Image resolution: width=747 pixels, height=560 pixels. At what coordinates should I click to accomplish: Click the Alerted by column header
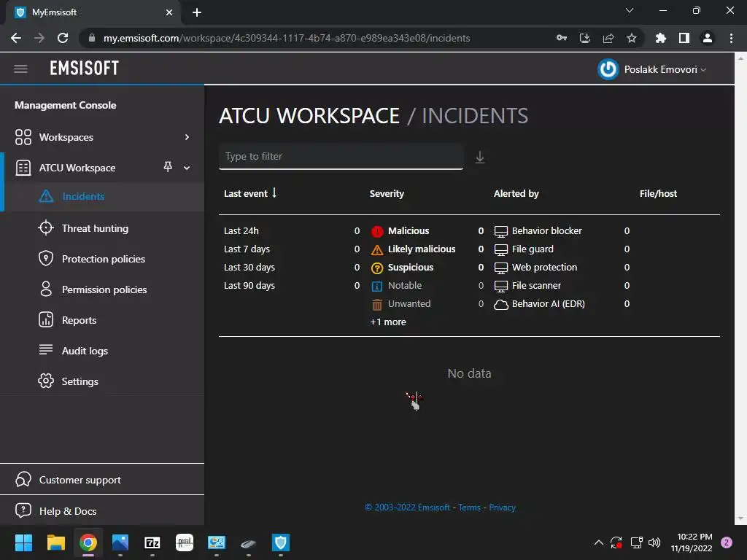click(516, 193)
